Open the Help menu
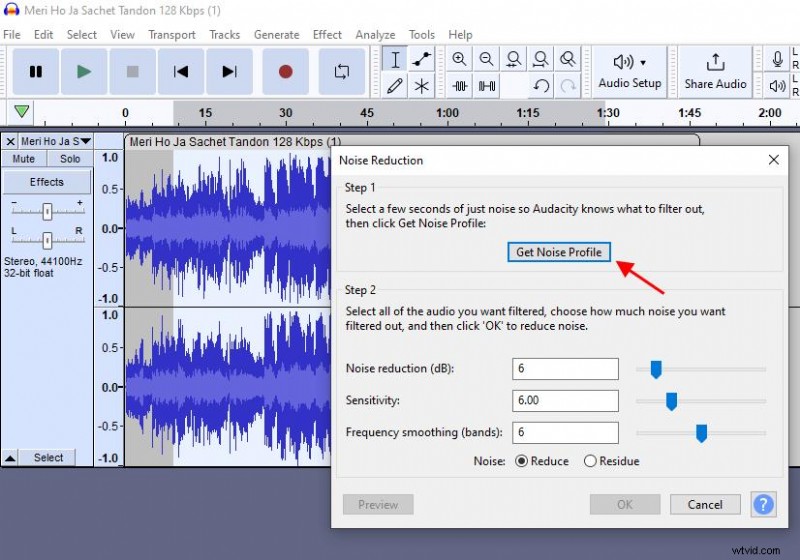Viewport: 800px width, 560px height. coord(460,35)
